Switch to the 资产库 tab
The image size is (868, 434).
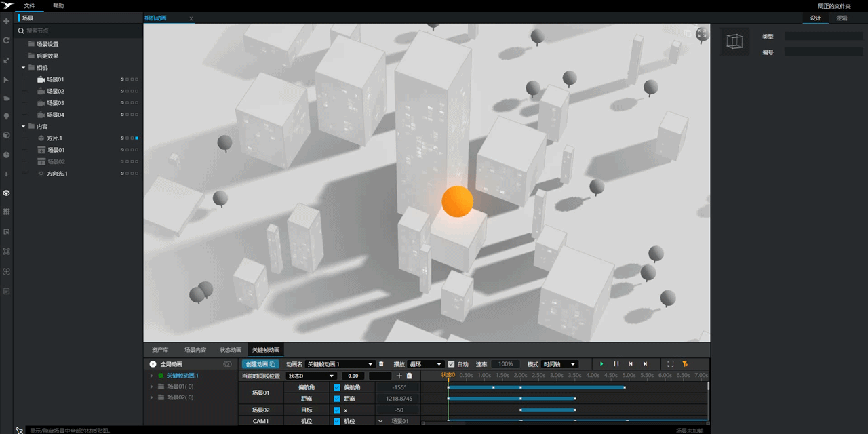(x=160, y=350)
